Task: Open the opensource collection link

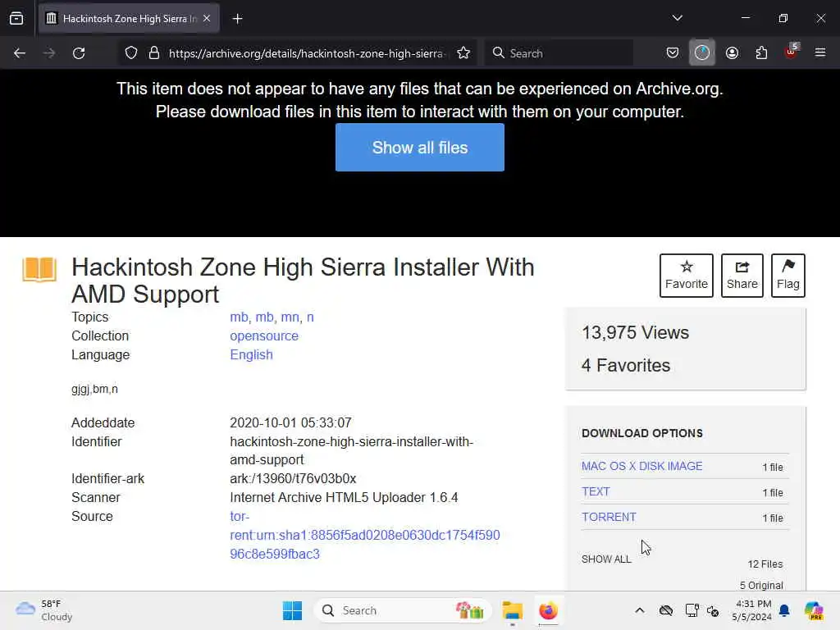Action: [264, 336]
